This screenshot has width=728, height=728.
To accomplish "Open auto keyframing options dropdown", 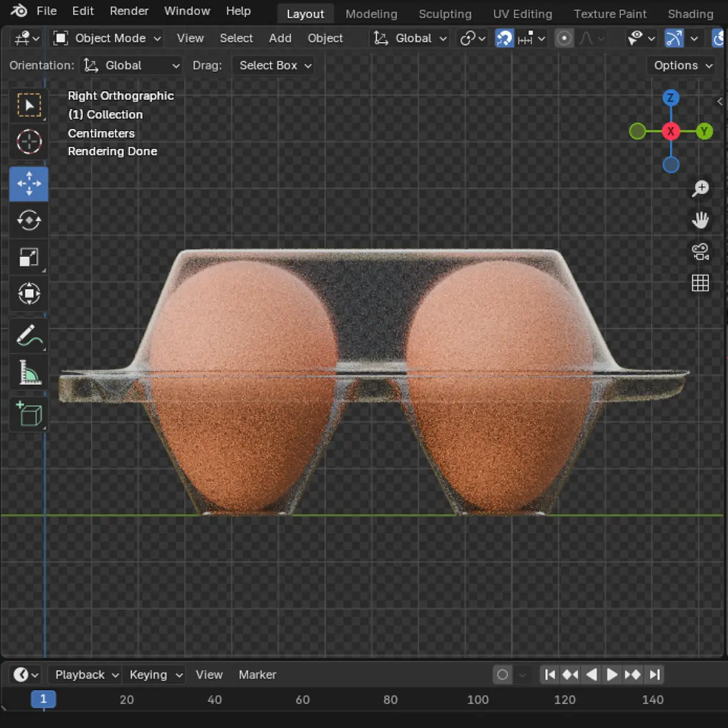I will [522, 675].
